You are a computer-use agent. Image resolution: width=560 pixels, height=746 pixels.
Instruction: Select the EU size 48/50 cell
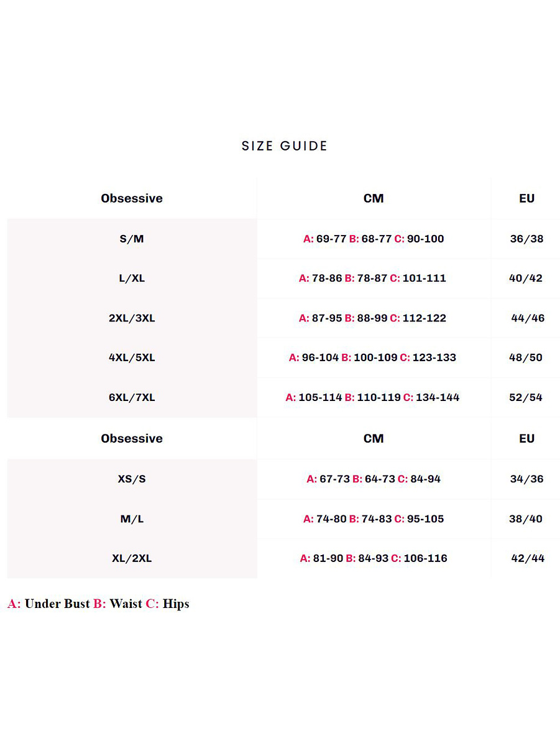526,357
